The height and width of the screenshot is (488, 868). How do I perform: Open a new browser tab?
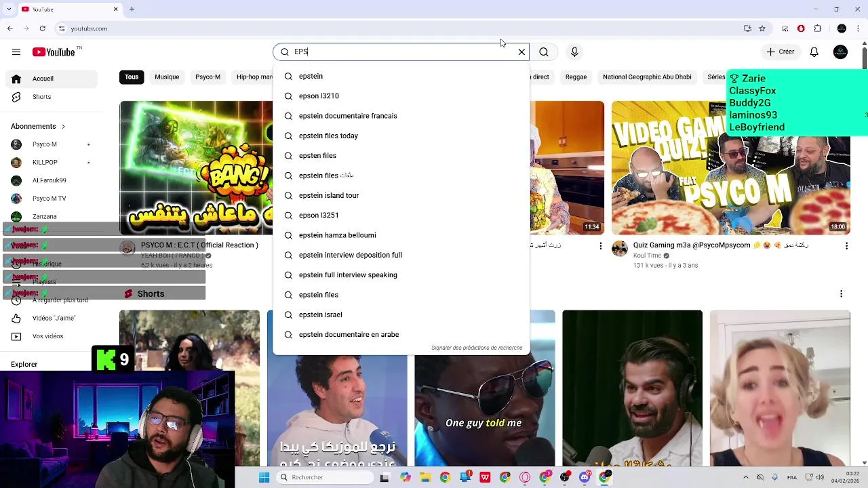point(132,9)
